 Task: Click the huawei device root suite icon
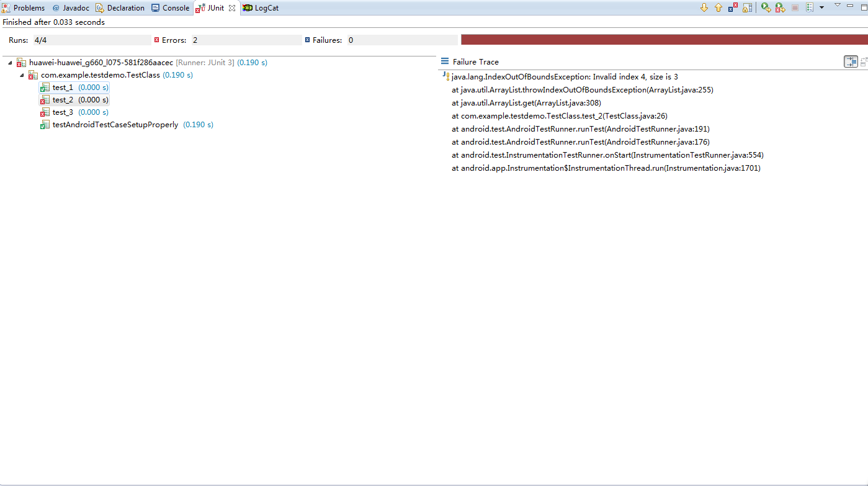coord(21,63)
